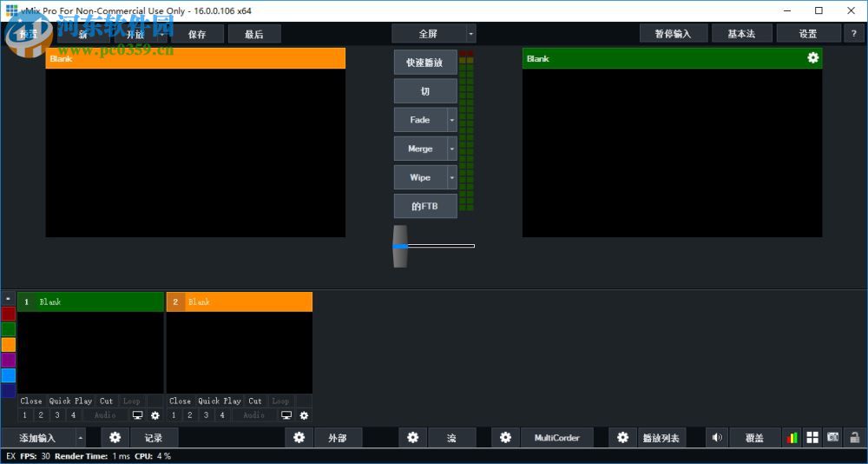Toggle overlay 4 on input 2
Viewport: 868px width, 464px height.
click(222, 415)
